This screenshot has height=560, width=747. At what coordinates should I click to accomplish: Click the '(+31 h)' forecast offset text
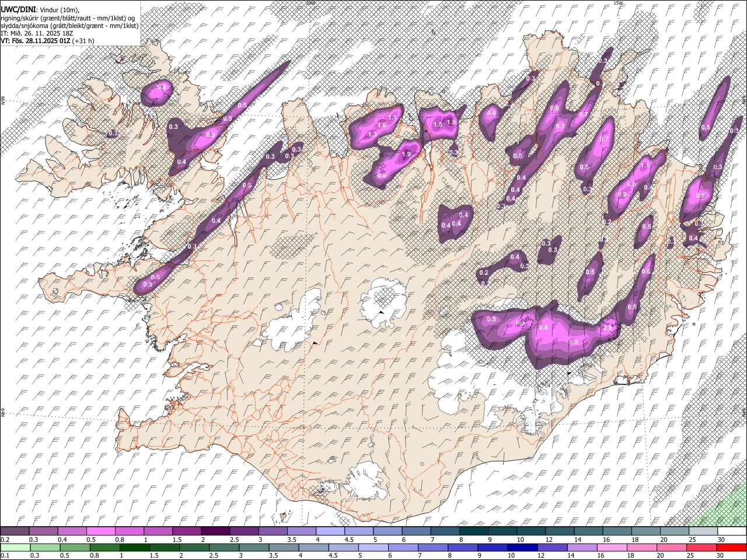coord(83,41)
